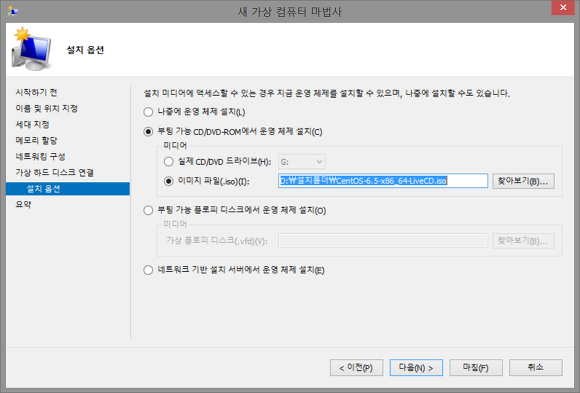Screen dimensions: 580x393
Task: Click '찾아보기(B)...' next to the ISO path
Action: click(x=523, y=181)
